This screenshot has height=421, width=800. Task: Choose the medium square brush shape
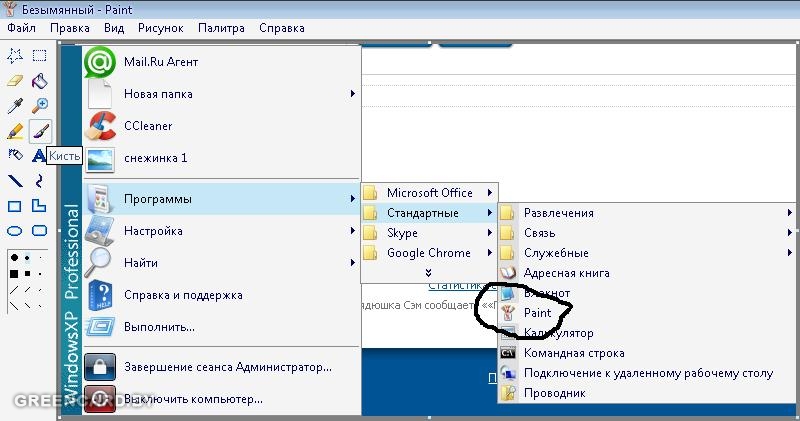28,274
